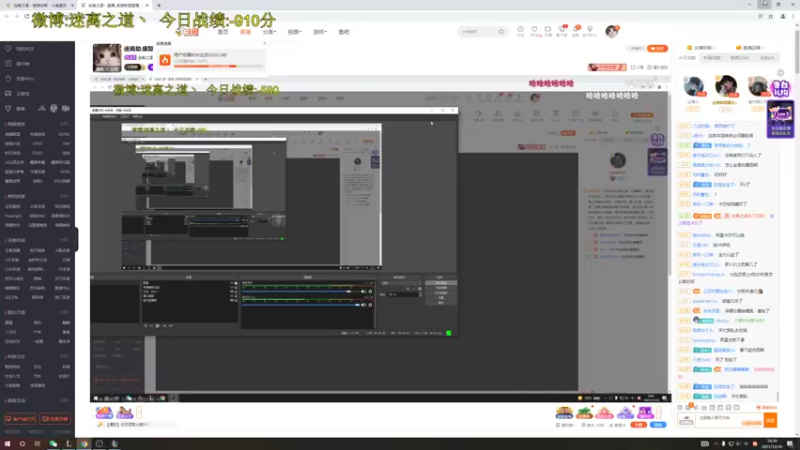Screen dimensions: 800x450
Task: Open the streamer's cat avatar thumbnail
Action: pos(107,58)
